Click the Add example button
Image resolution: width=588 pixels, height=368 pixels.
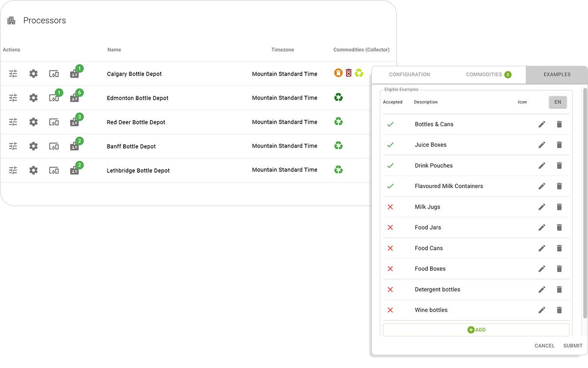476,330
